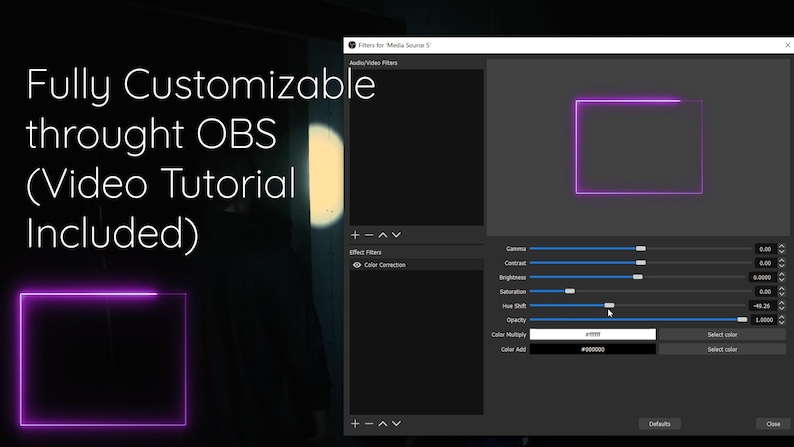Click the Contrast value field
Viewport: 794px width, 447px height.
(x=765, y=263)
